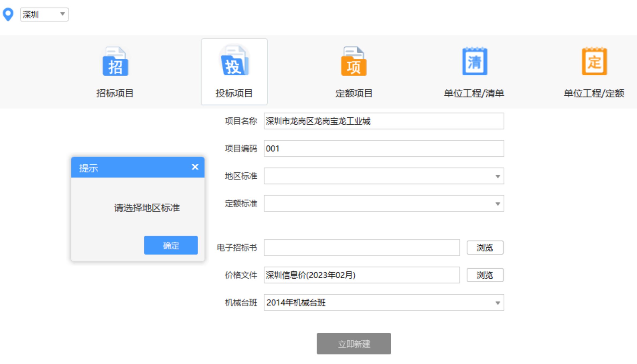This screenshot has width=637, height=364.
Task: Click the 项目编码 field label
Action: point(241,148)
